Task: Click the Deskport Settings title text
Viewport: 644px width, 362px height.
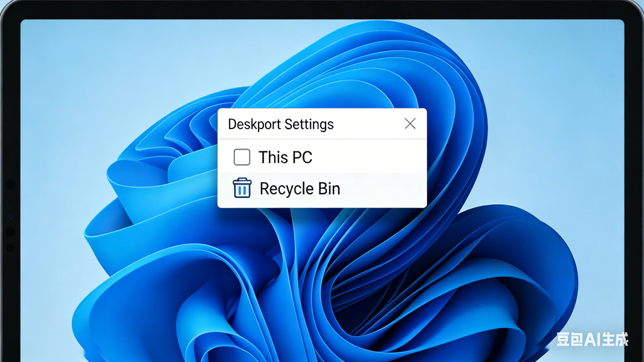Action: tap(281, 124)
